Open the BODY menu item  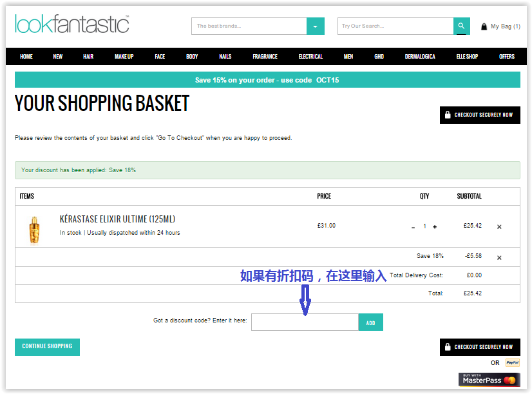point(192,56)
